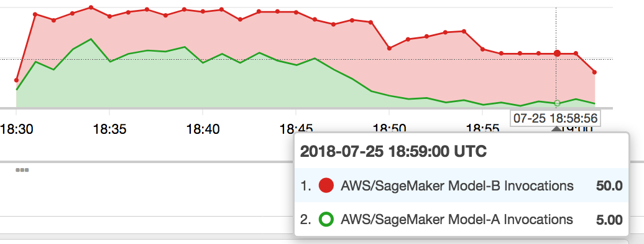This screenshot has height=244, width=644.
Task: Click the red data point at 18:50 drop
Action: point(389,48)
